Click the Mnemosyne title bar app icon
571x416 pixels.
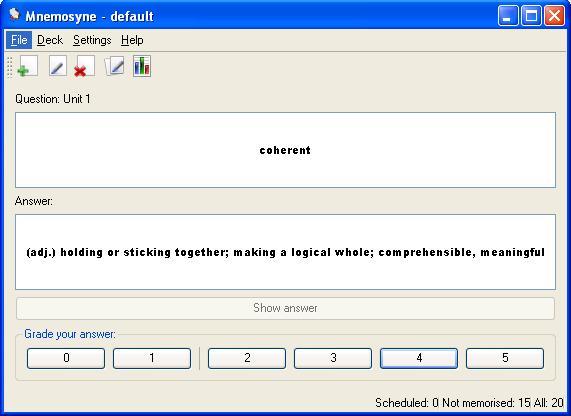[15, 15]
